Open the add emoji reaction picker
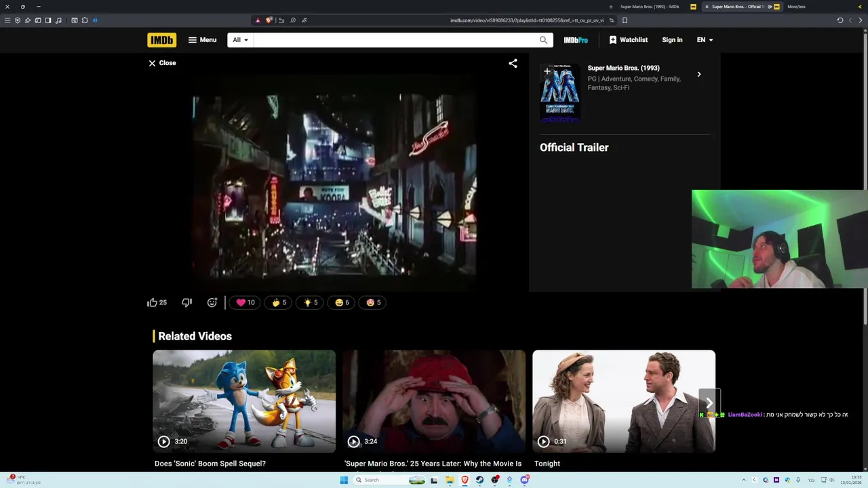This screenshot has height=488, width=868. click(212, 302)
